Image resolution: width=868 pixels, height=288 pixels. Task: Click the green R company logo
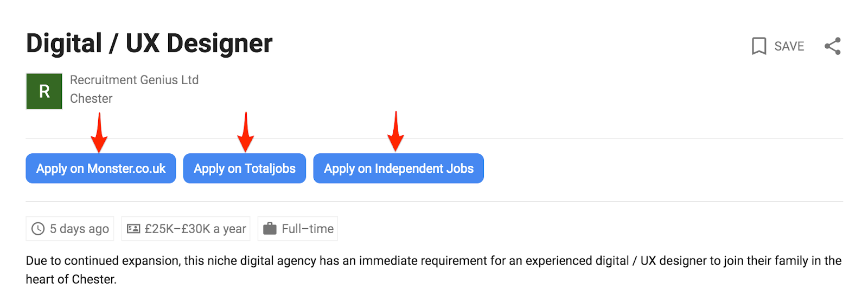44,91
